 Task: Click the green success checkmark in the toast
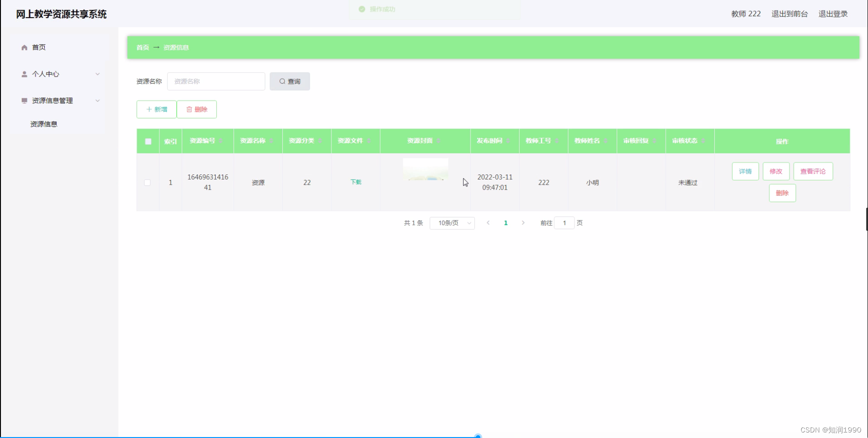pos(363,9)
